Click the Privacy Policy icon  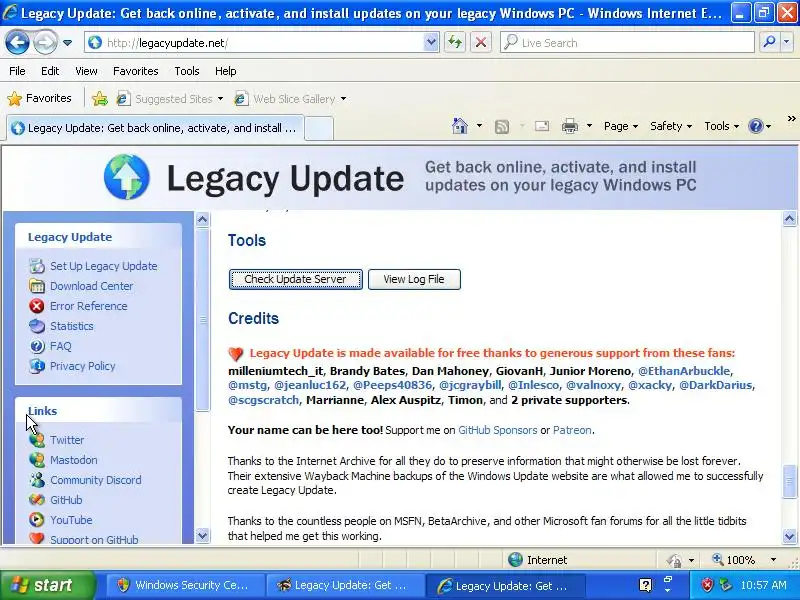click(37, 366)
